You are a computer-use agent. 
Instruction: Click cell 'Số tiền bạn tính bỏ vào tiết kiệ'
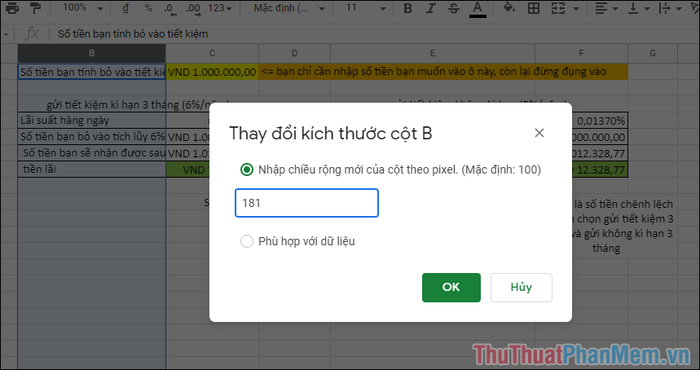(92, 72)
